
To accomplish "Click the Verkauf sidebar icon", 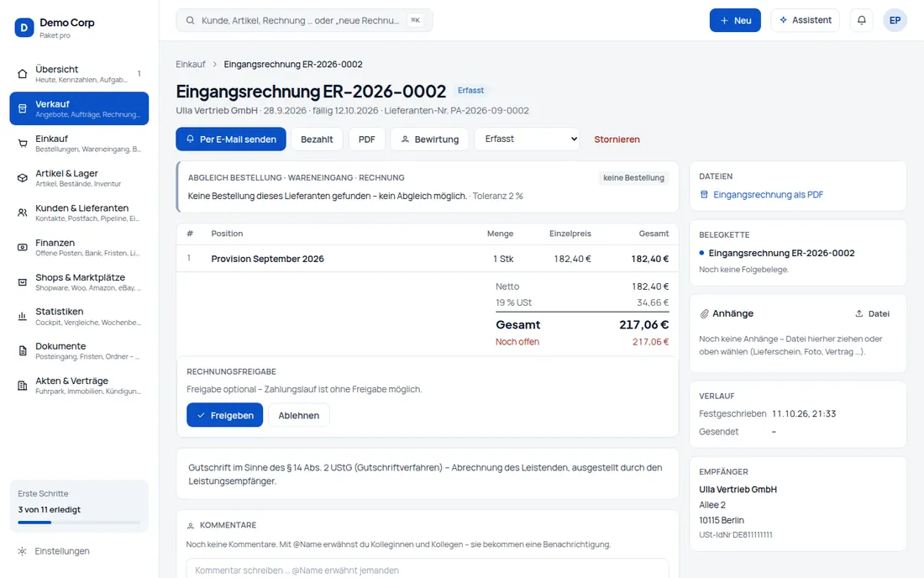I will [23, 108].
